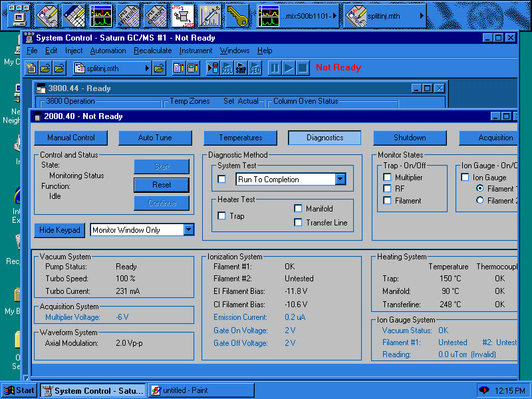Screen dimensions: 532x399
Task: Click the play automation button
Action: (x=289, y=68)
